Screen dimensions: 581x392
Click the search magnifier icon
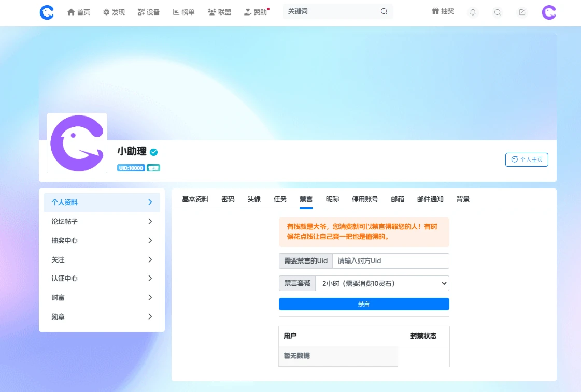[384, 11]
